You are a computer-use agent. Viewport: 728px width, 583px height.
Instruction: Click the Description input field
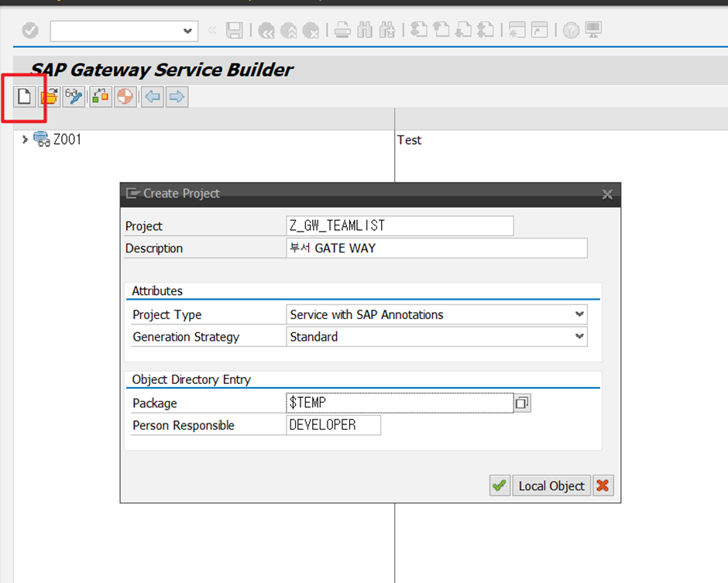(437, 248)
